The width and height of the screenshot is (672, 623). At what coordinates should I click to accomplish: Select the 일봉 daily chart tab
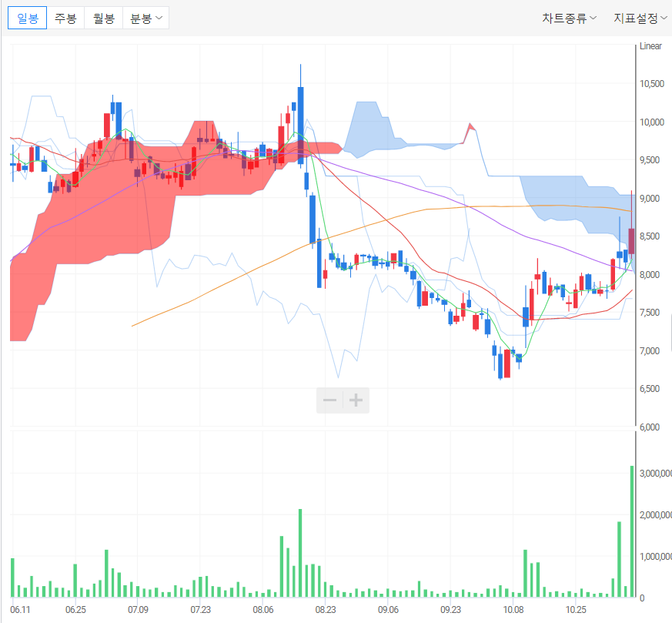point(28,18)
